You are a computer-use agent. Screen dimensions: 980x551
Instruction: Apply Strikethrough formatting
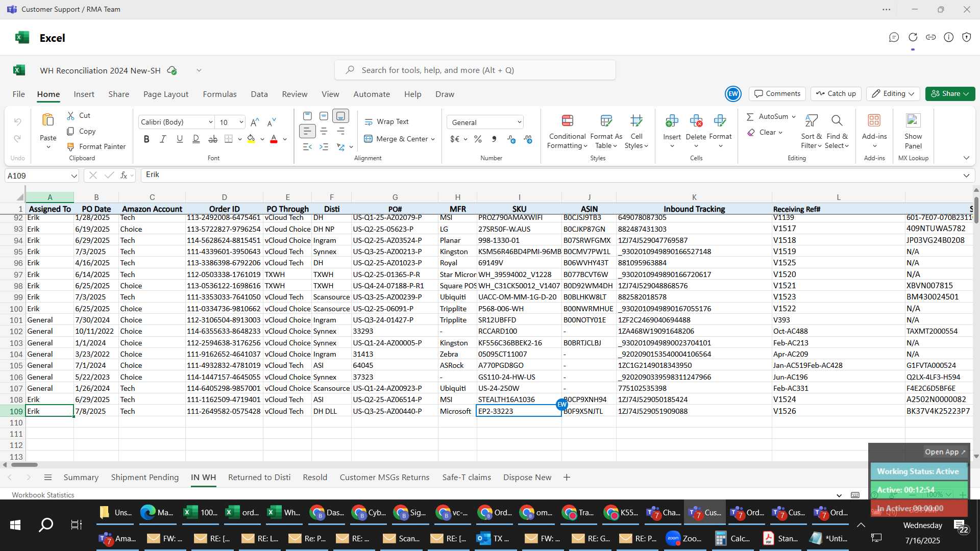click(213, 139)
